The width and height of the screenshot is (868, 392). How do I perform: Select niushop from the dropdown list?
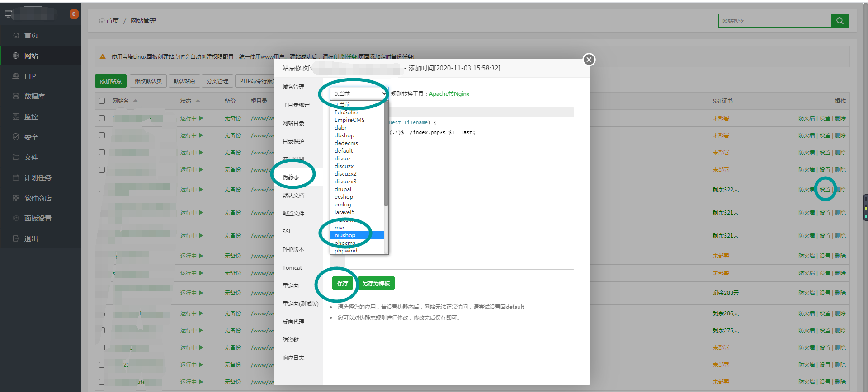coord(345,235)
